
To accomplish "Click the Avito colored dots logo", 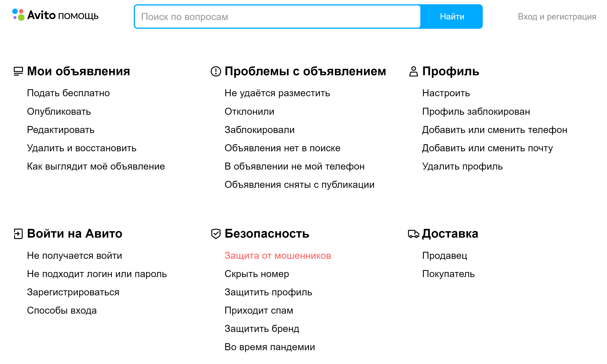I will tap(18, 15).
